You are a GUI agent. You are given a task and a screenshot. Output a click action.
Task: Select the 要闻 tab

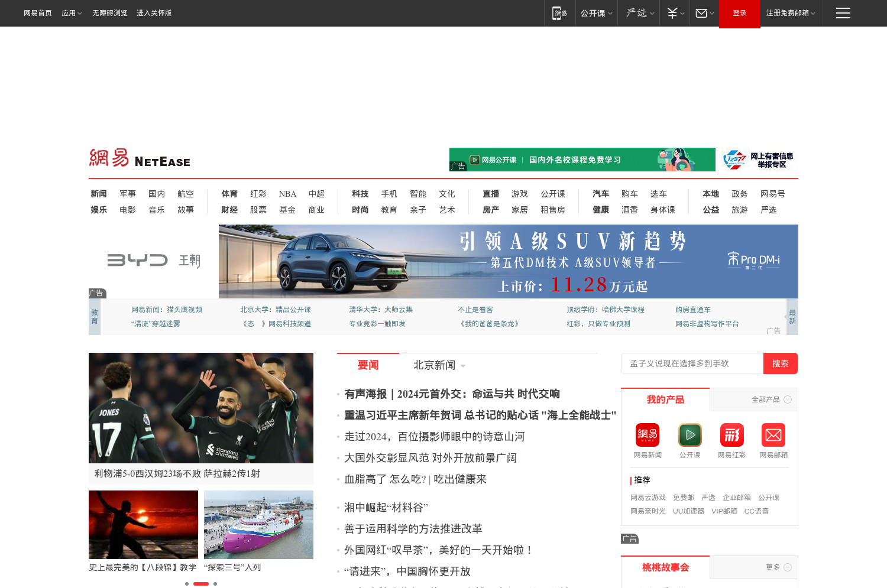pos(368,365)
